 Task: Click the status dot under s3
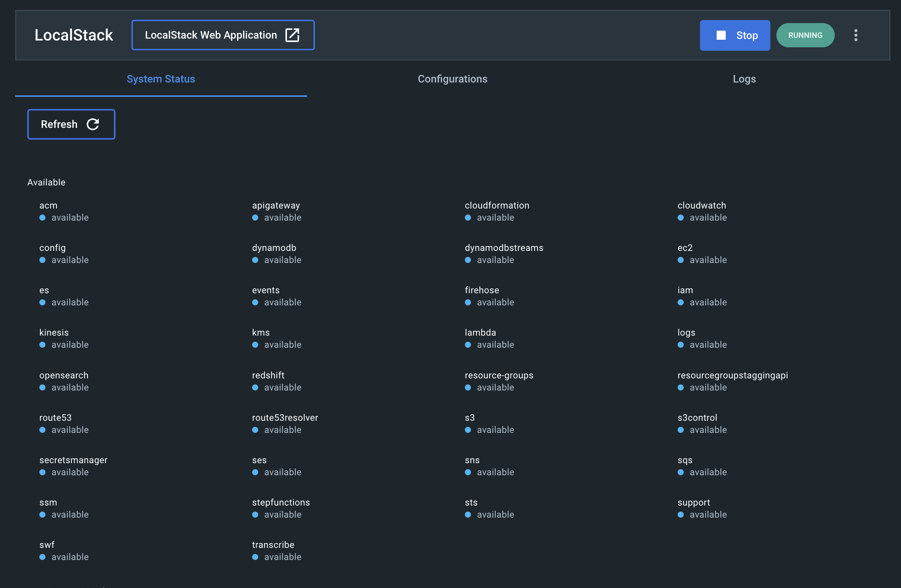tap(468, 430)
